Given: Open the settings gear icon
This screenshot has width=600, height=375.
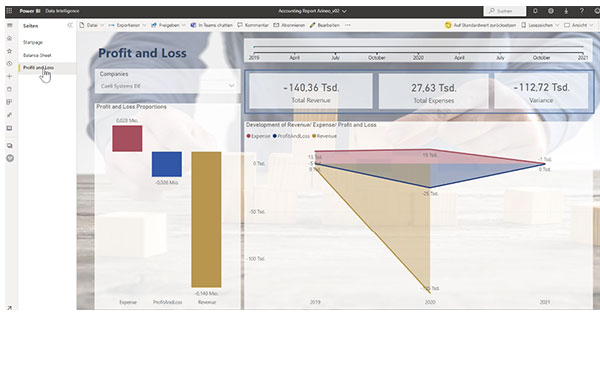Looking at the screenshot, I should (x=551, y=11).
